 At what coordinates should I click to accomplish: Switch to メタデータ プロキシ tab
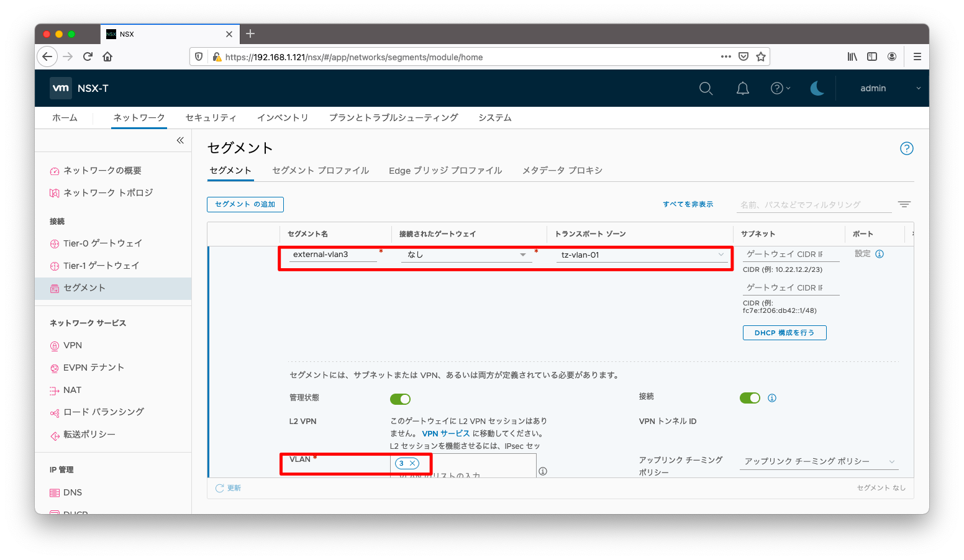tap(562, 170)
